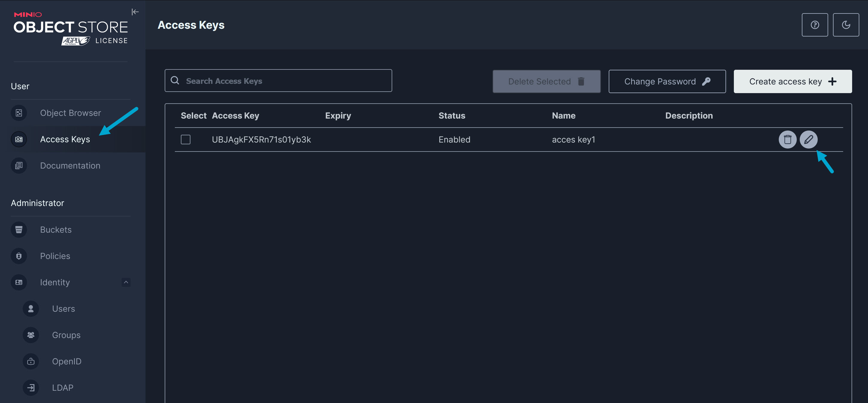The width and height of the screenshot is (868, 403).
Task: Expand Users under Identity section
Action: pyautogui.click(x=63, y=308)
